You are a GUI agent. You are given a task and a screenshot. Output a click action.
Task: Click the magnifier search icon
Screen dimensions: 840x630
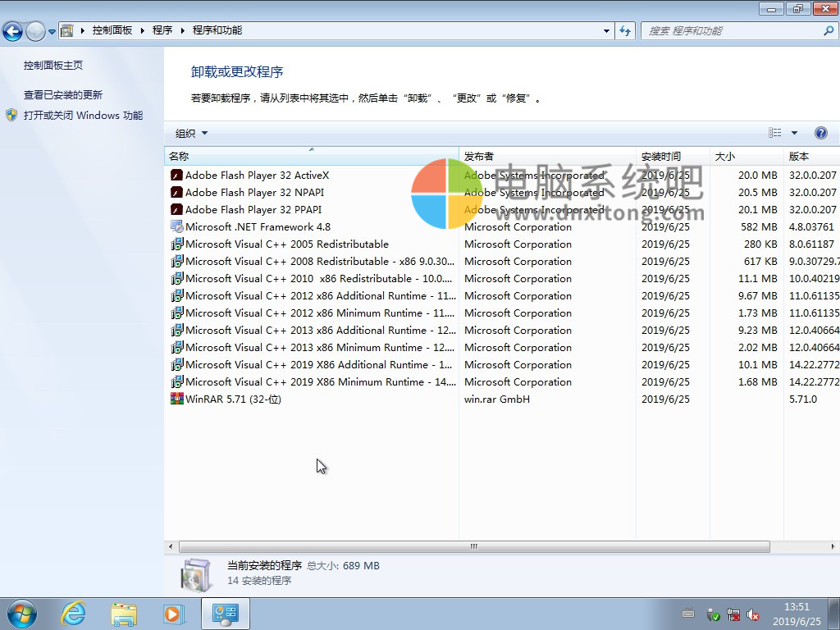click(829, 31)
